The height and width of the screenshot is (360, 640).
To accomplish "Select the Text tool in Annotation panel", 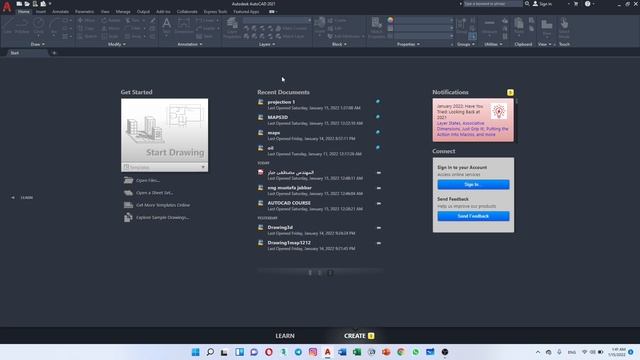I will 167,25.
